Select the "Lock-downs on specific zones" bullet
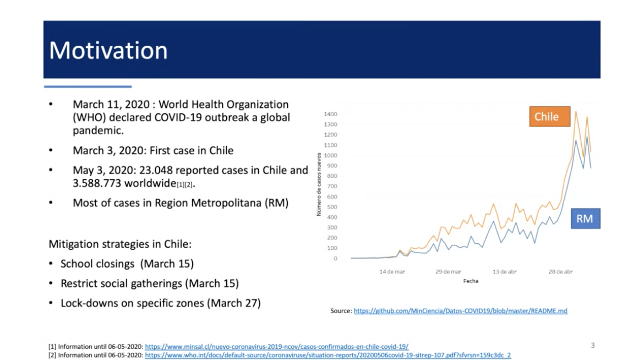Screen dimensions: 644x361 pyautogui.click(x=160, y=303)
